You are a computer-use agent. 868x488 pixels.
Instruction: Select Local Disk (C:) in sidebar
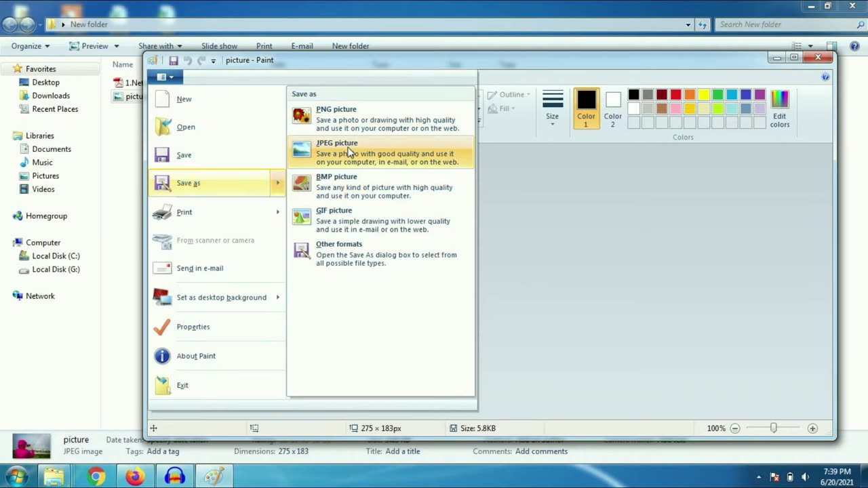56,256
